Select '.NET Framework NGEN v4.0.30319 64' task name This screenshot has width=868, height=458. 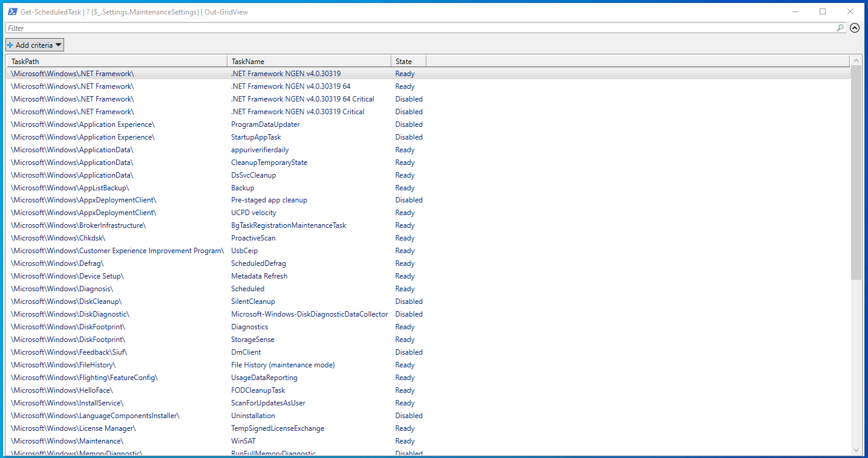coord(290,86)
